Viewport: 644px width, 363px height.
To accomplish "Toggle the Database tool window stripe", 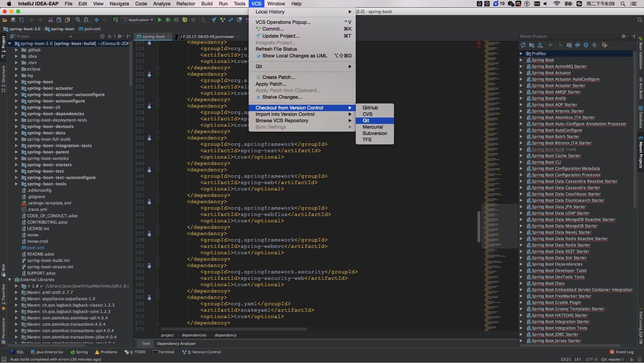I will click(x=641, y=117).
